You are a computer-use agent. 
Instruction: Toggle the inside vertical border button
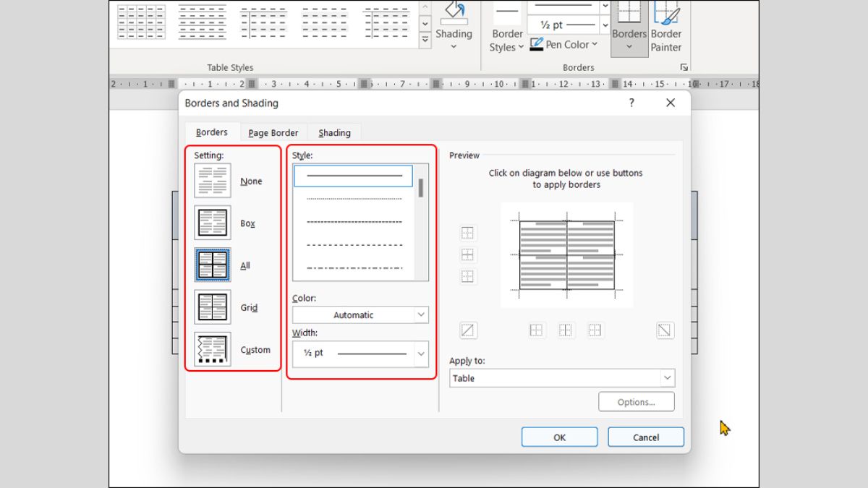566,330
